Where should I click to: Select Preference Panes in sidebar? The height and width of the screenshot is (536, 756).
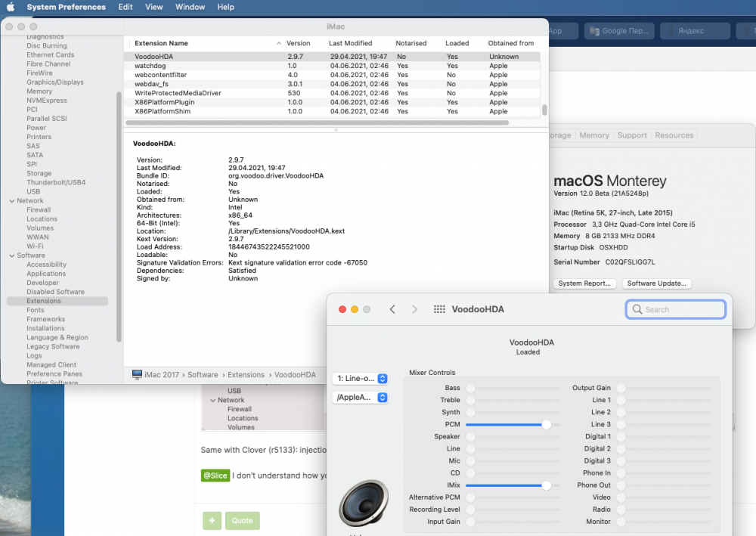click(54, 374)
